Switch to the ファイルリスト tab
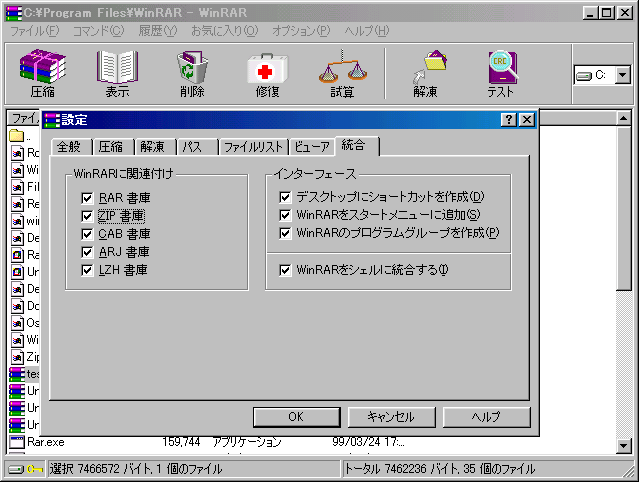 pos(254,147)
